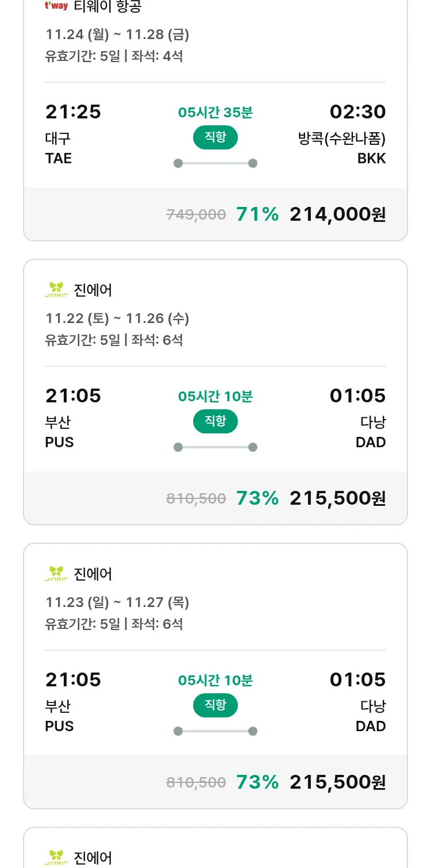Tap Jin Air logo on 11.22 flight card

click(x=56, y=290)
